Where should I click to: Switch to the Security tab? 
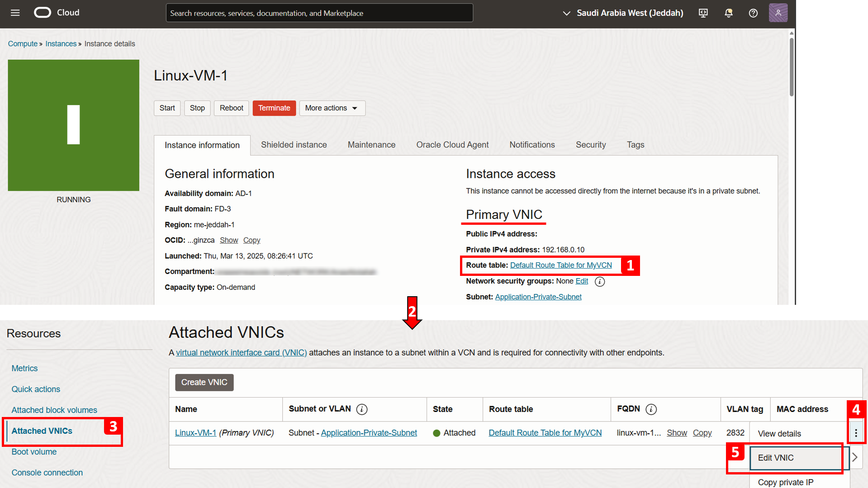coord(591,145)
